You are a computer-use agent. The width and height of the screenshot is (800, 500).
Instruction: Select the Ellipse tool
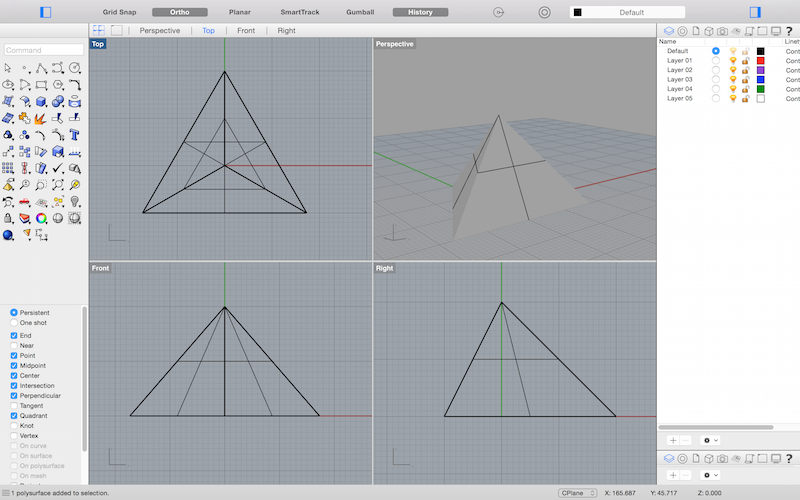coord(8,85)
